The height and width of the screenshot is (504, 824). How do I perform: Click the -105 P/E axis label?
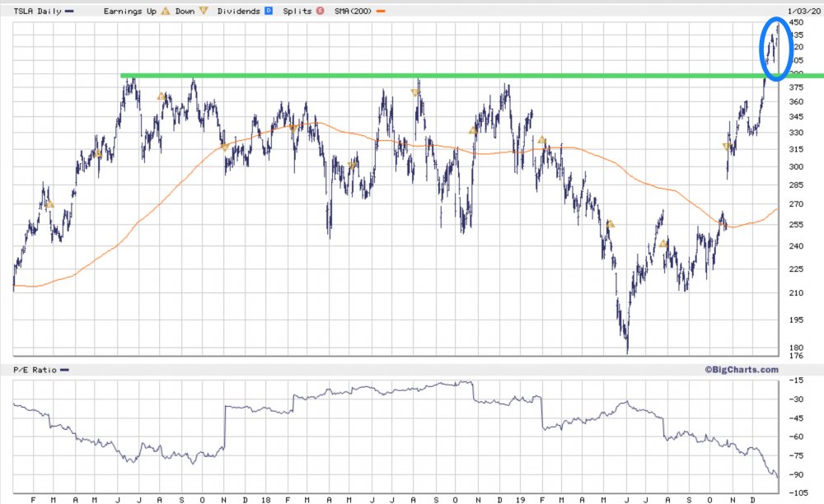tap(798, 492)
